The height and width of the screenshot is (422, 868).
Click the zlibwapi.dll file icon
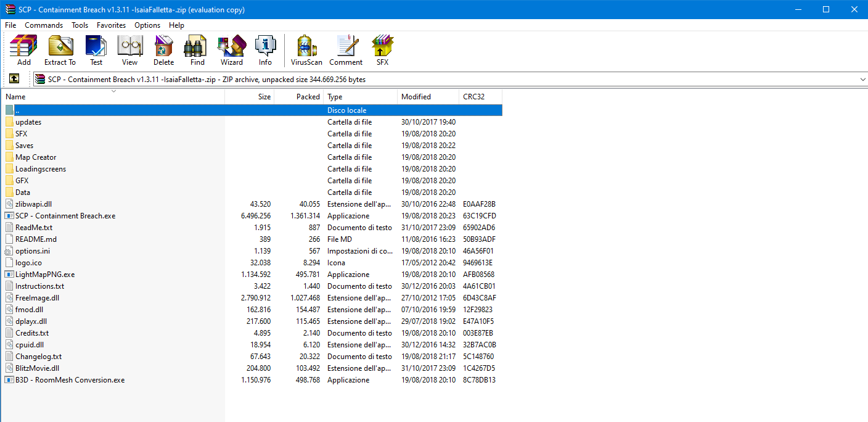[x=9, y=204]
